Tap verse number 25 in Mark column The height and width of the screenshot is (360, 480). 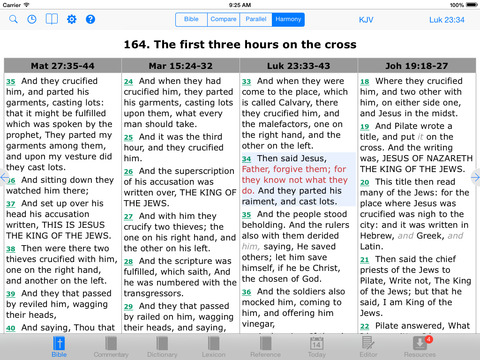[128, 137]
